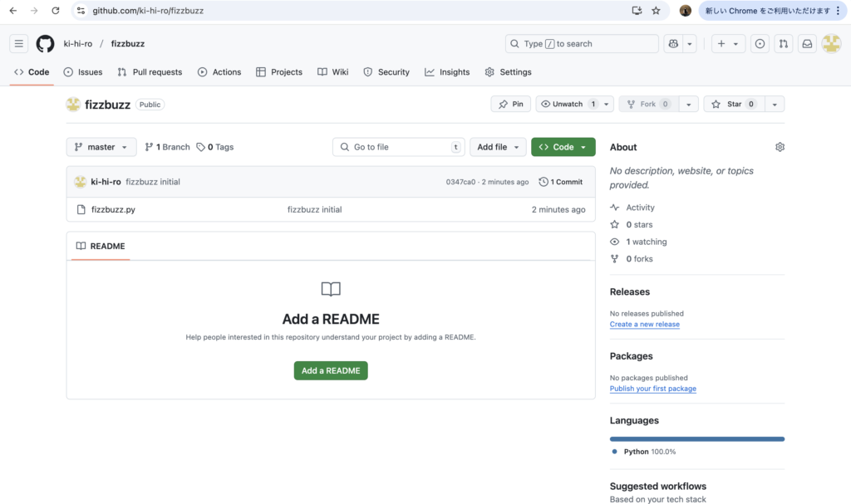Click the green Add a README button
This screenshot has height=504, width=851.
[331, 370]
